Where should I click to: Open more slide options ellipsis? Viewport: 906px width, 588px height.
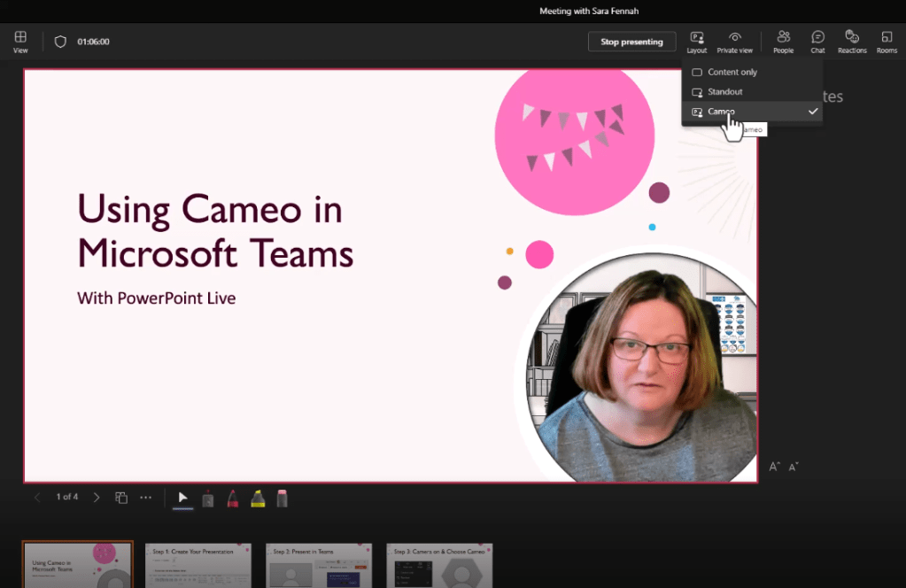(146, 498)
